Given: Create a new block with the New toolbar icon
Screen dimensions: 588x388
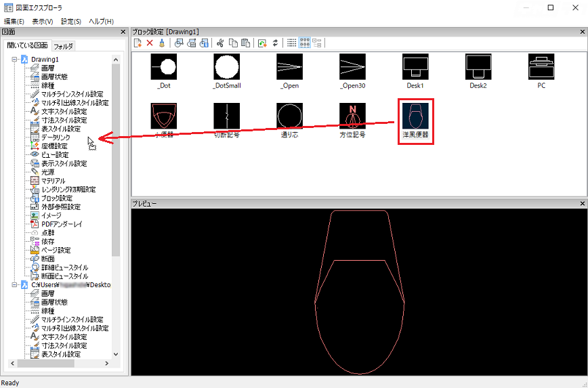Looking at the screenshot, I should tap(138, 43).
